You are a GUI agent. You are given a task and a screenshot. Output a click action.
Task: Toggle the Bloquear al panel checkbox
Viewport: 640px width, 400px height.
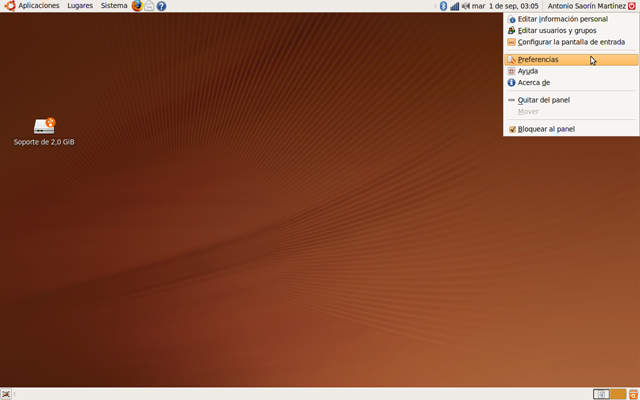click(x=512, y=129)
